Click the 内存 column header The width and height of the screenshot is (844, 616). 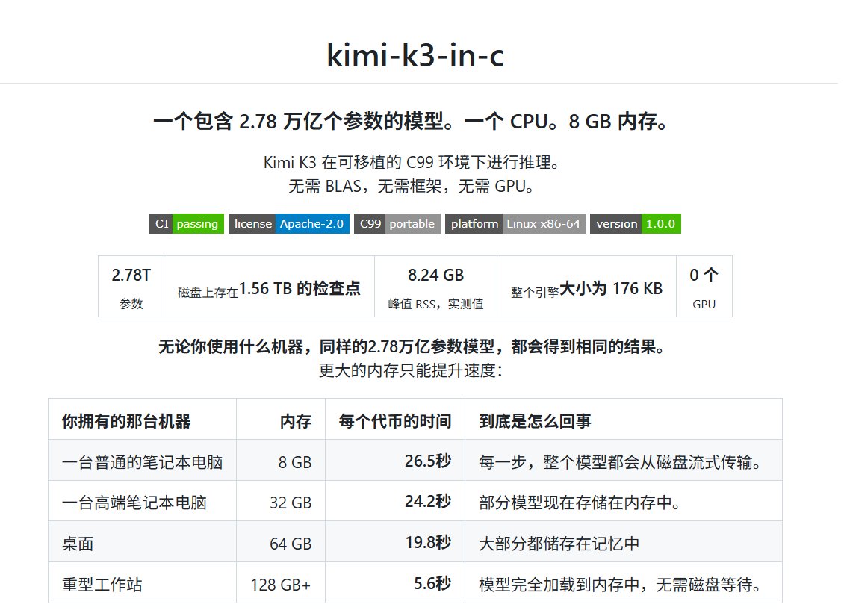pyautogui.click(x=281, y=420)
